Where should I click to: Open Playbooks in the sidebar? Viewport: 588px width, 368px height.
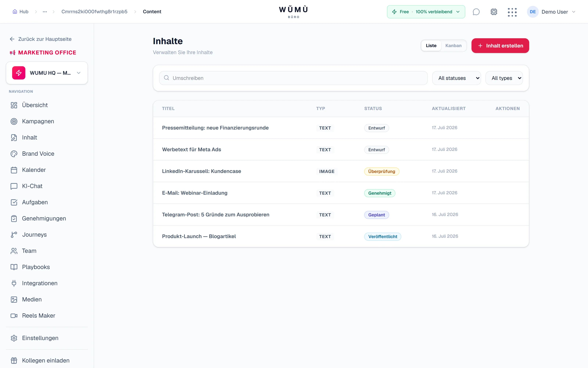tap(47, 267)
